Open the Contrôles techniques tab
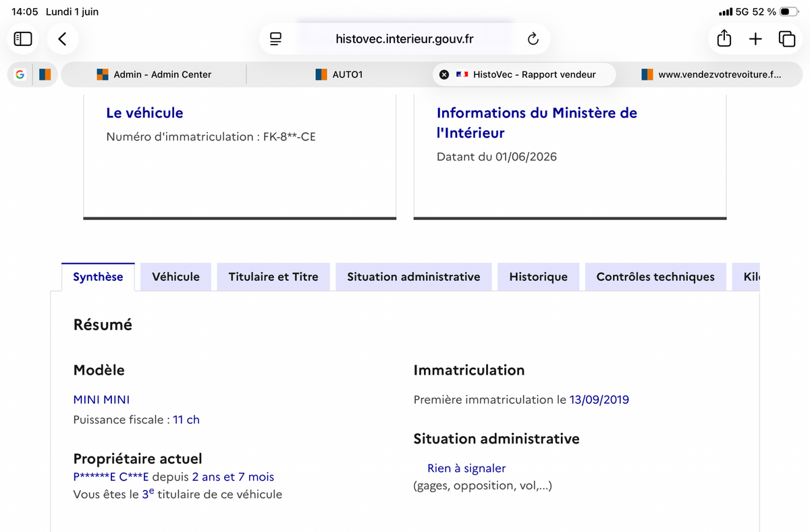This screenshot has width=810, height=532. pyautogui.click(x=655, y=277)
